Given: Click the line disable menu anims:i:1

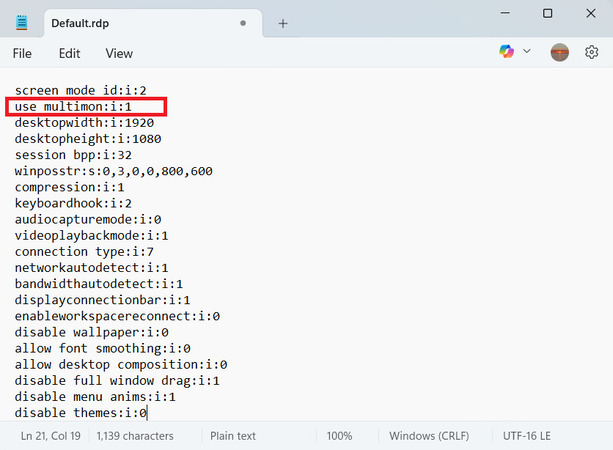Looking at the screenshot, I should 95,397.
